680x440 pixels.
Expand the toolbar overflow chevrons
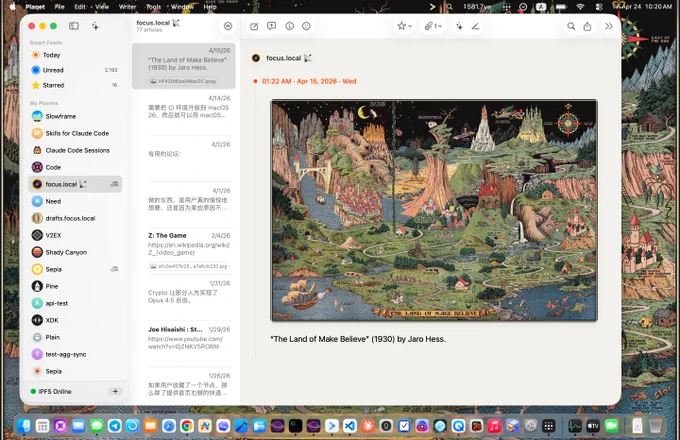pos(608,26)
